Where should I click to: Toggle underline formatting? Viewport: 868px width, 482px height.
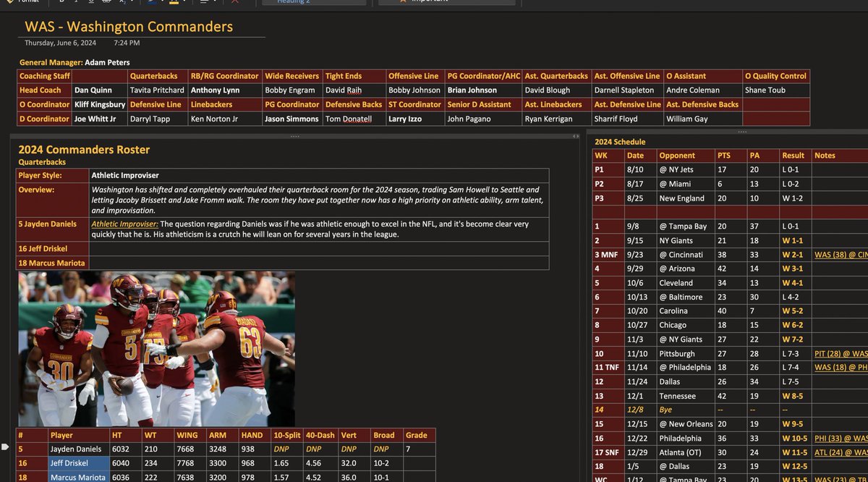pos(90,2)
